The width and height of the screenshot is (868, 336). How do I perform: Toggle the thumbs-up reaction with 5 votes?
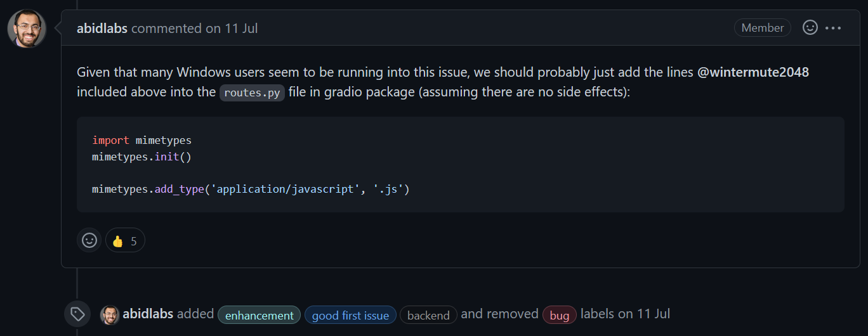tap(125, 240)
